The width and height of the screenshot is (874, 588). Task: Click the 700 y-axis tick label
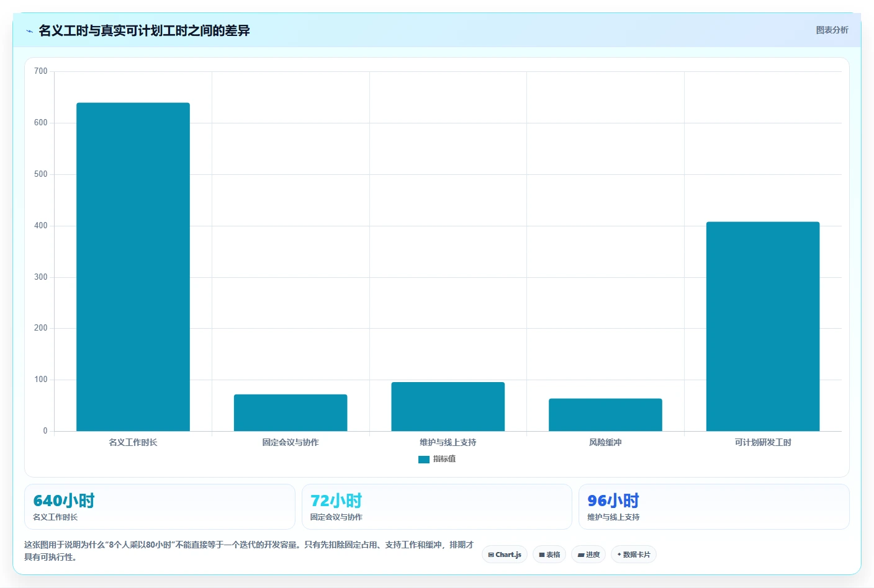tap(41, 71)
